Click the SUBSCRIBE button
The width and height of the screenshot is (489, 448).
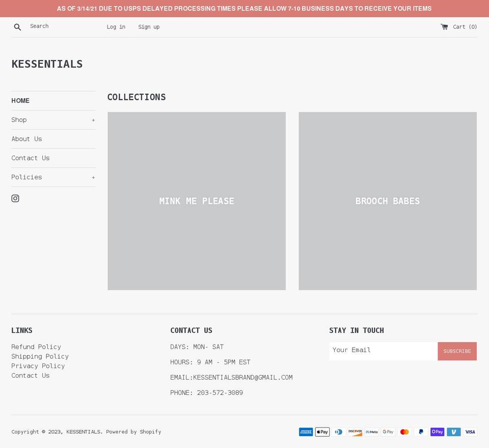(x=457, y=351)
